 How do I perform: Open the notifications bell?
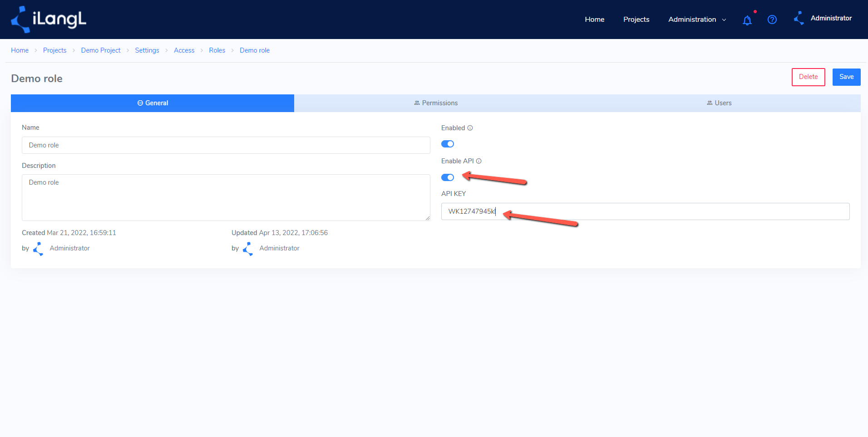coord(747,20)
